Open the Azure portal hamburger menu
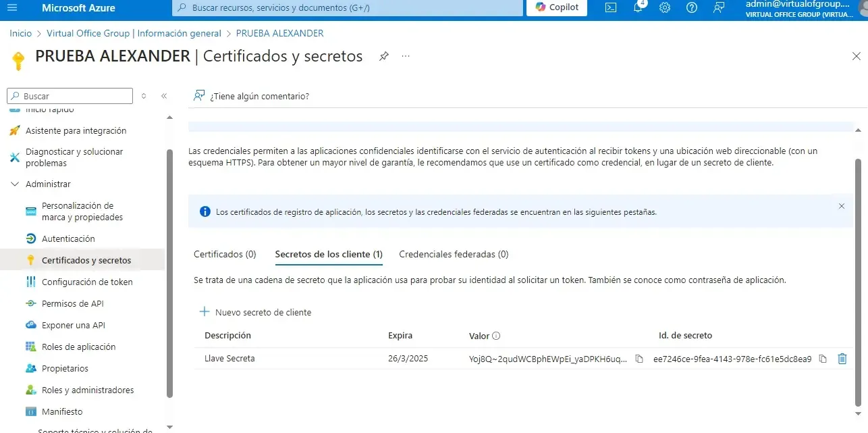This screenshot has width=868, height=433. [x=11, y=8]
